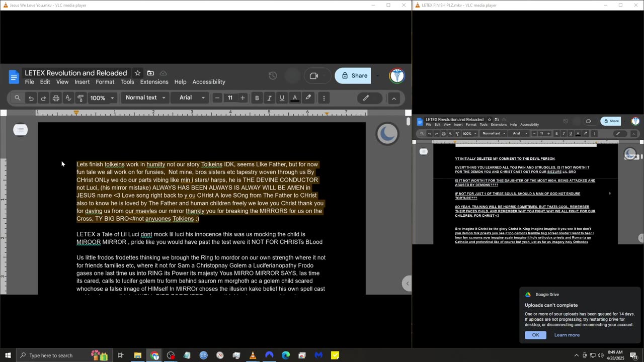This screenshot has width=644, height=362.
Task: Open File Explorer from the taskbar
Action: (x=137, y=355)
